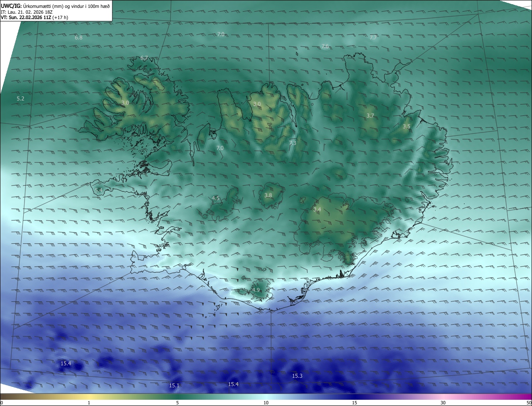532x406 pixels.
Task: Click the 3.7 value label
Action: coord(370,116)
